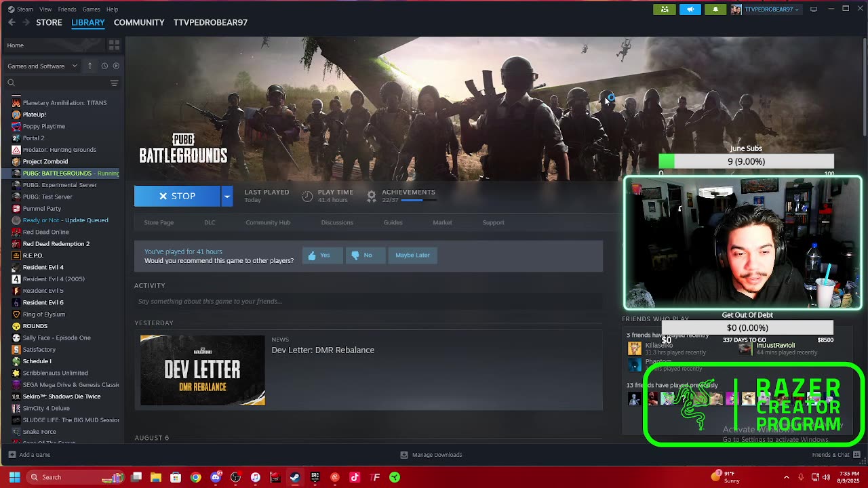
Task: Open the Community Hub link
Action: 268,222
